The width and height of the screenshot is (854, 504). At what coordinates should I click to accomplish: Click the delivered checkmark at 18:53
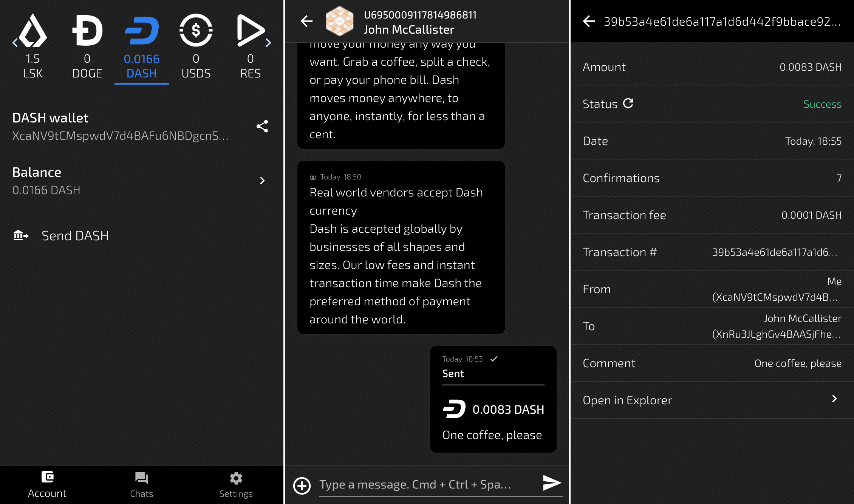coord(494,359)
